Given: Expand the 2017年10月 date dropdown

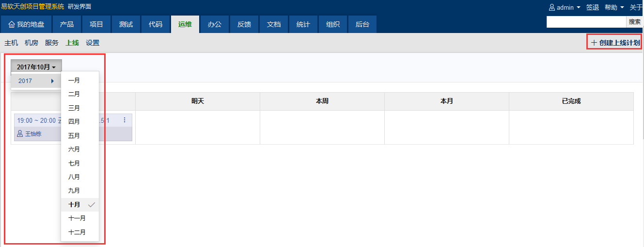Looking at the screenshot, I should click(x=36, y=67).
